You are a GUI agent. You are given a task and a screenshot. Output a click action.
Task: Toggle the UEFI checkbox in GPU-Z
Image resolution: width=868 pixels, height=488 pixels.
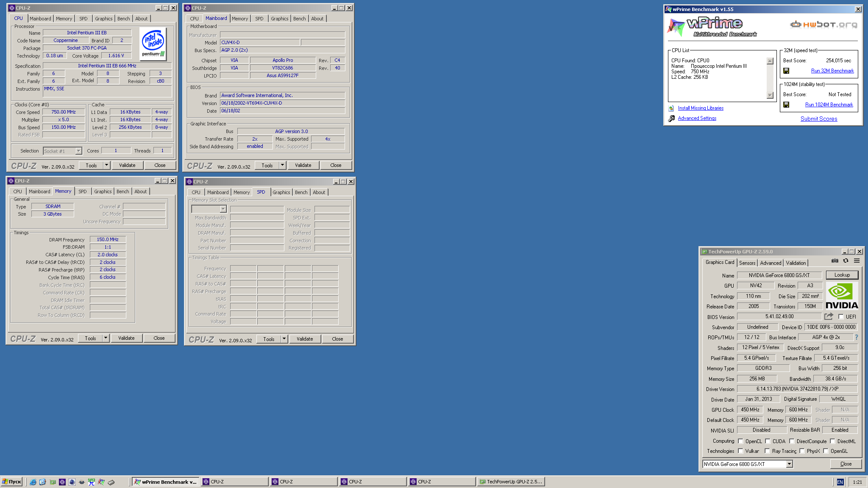click(841, 316)
